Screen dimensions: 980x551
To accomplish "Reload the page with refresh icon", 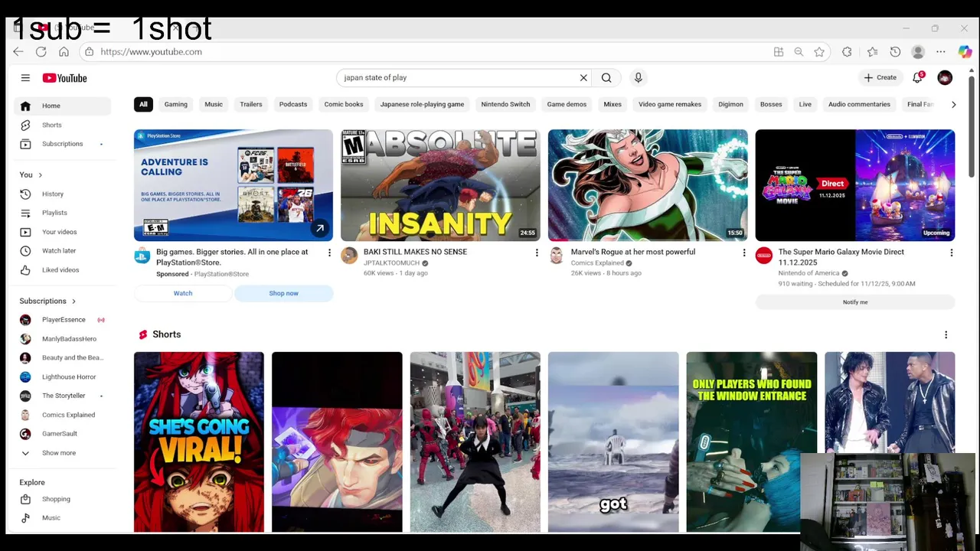I will pos(41,52).
